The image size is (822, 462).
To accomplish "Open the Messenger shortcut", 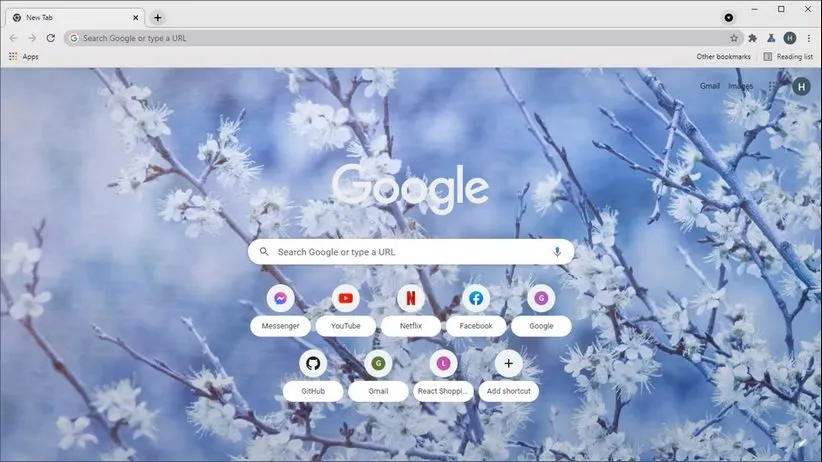I will click(280, 298).
